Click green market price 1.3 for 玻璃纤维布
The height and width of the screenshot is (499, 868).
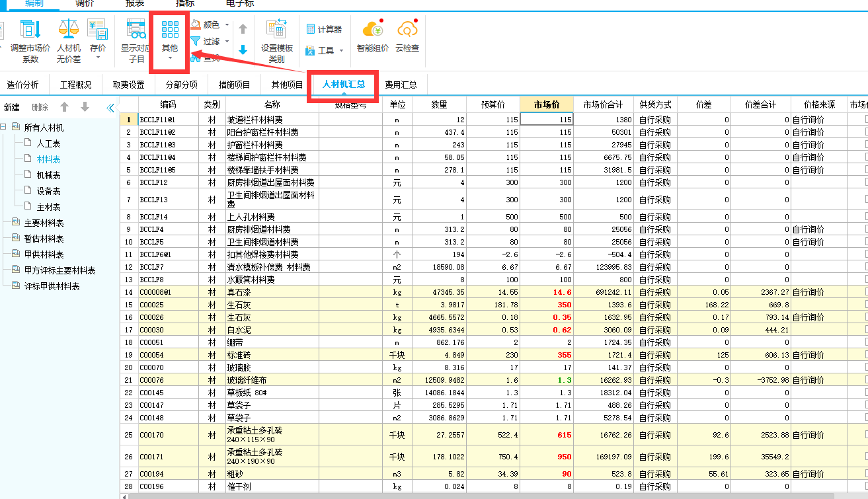coord(547,380)
